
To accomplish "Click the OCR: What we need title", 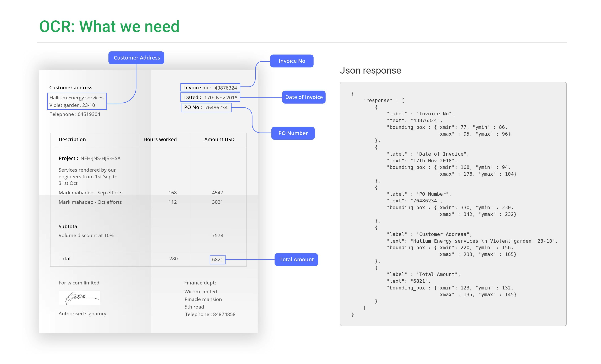I will (109, 26).
